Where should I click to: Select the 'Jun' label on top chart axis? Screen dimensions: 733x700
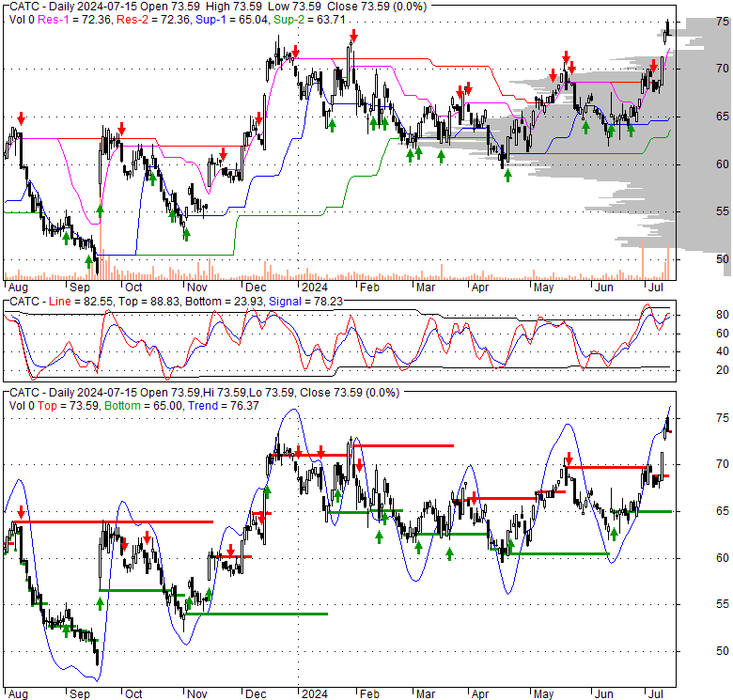pos(604,288)
